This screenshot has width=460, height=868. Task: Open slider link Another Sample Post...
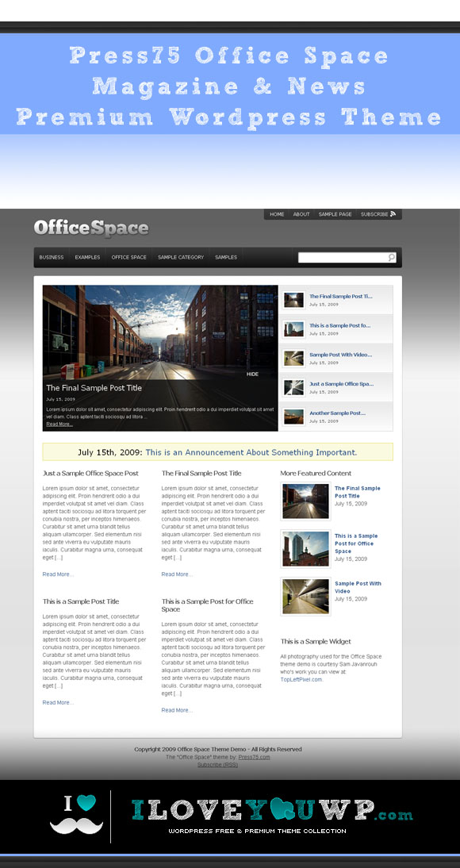click(337, 413)
